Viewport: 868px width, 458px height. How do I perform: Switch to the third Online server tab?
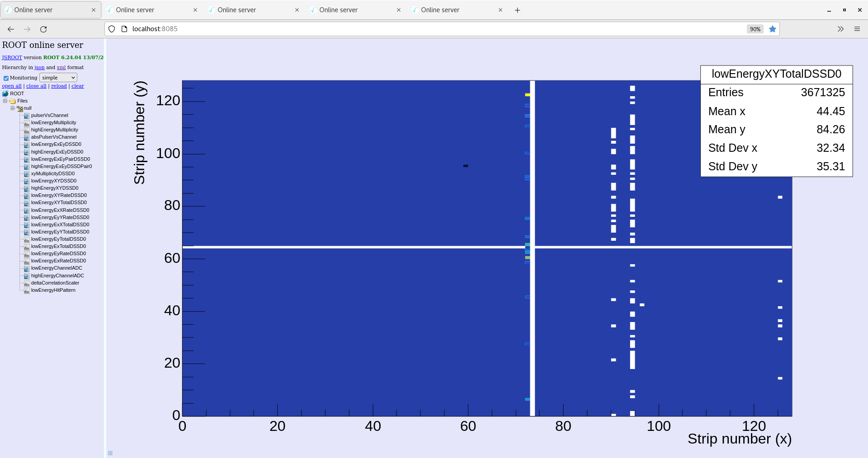(x=254, y=10)
